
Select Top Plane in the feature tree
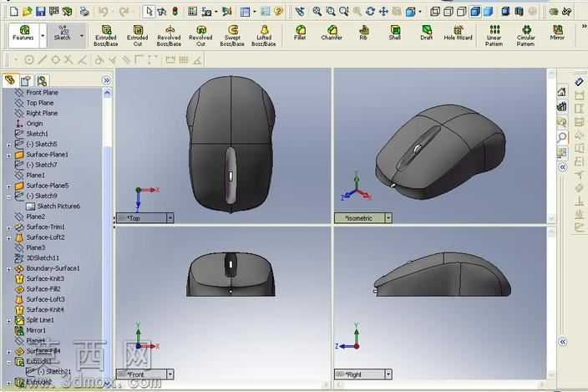(40, 103)
